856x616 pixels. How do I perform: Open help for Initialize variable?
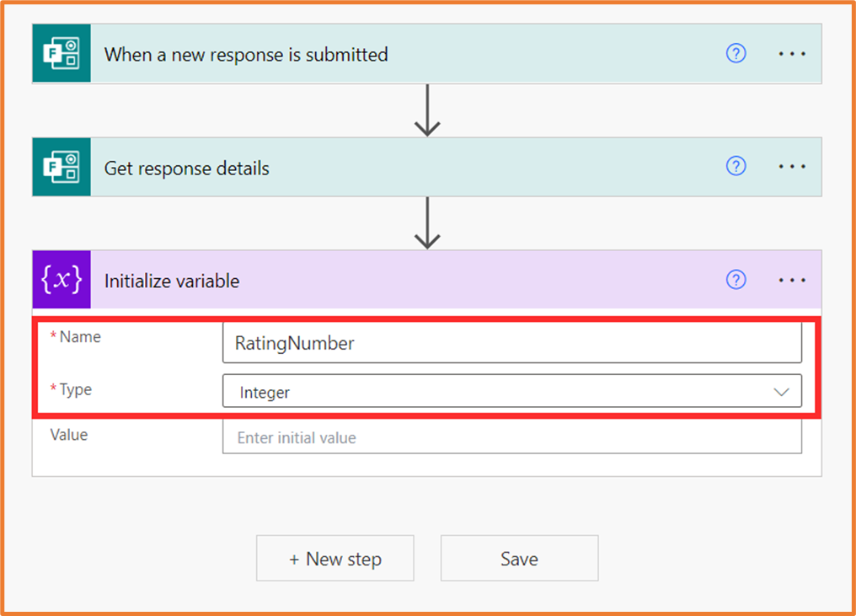pos(736,280)
